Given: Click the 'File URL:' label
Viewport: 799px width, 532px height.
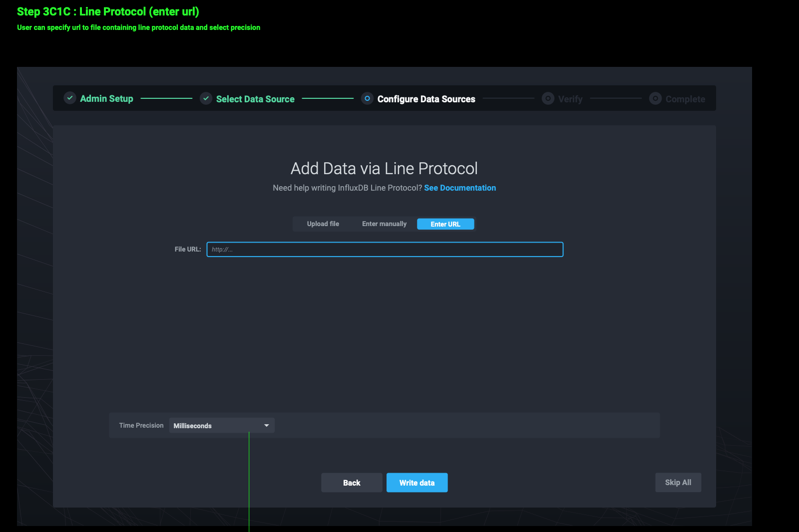Looking at the screenshot, I should 188,249.
